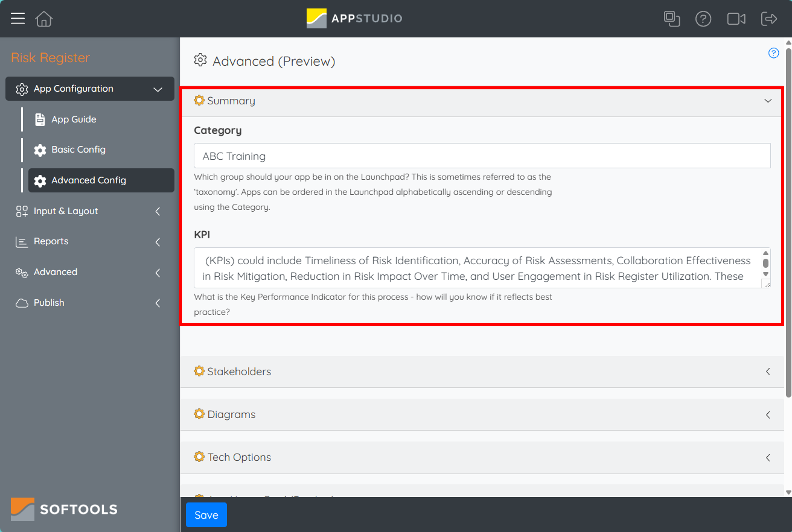This screenshot has height=532, width=792.
Task: Click the App Guide document icon
Action: click(40, 119)
